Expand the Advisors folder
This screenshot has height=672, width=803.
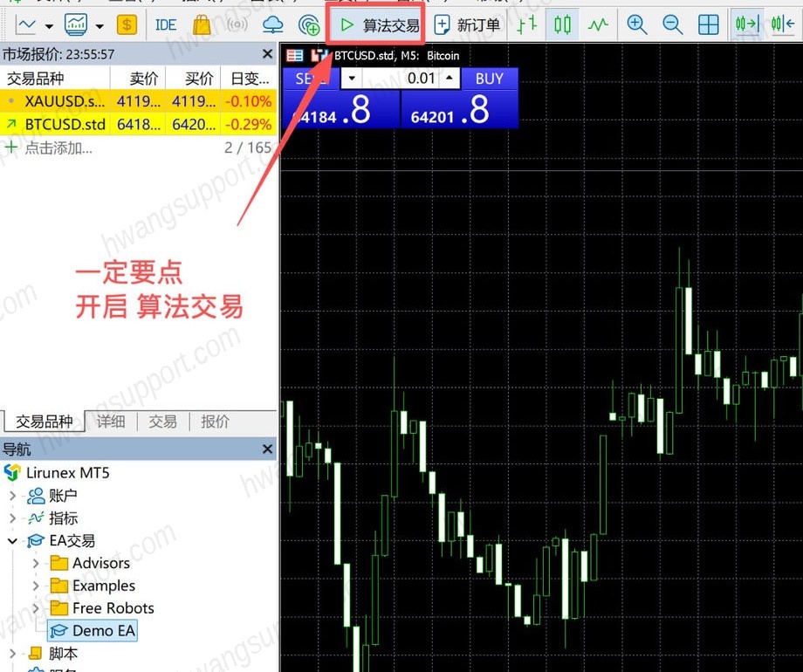[x=36, y=563]
